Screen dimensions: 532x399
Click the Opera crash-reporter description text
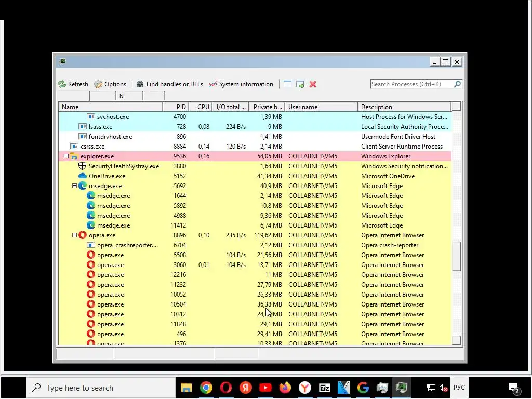[390, 245]
